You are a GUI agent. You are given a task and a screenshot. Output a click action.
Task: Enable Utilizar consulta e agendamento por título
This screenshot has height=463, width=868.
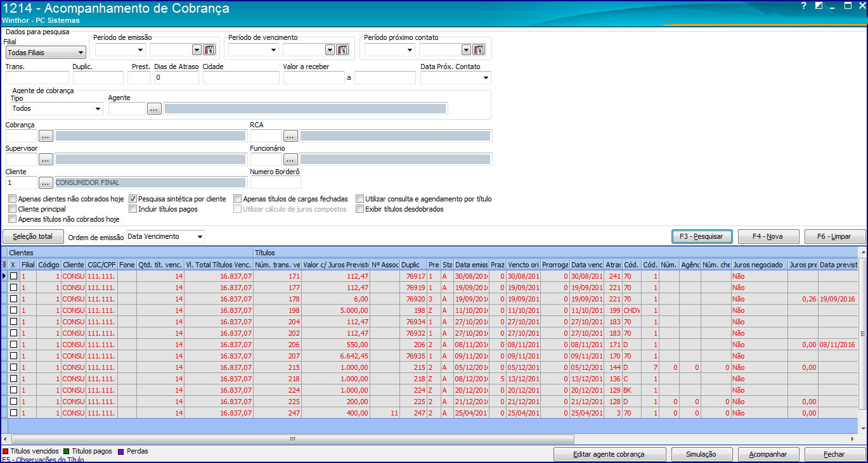coord(360,199)
